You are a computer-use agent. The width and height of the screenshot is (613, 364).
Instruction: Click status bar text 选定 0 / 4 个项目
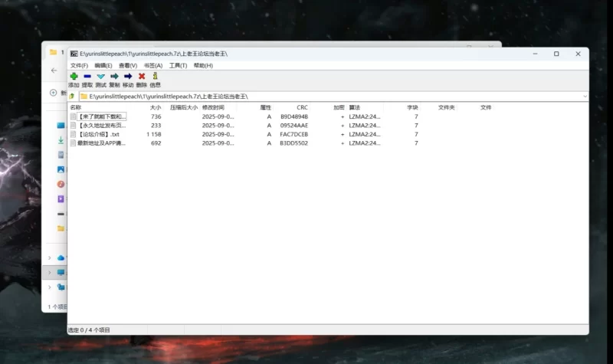(x=89, y=330)
